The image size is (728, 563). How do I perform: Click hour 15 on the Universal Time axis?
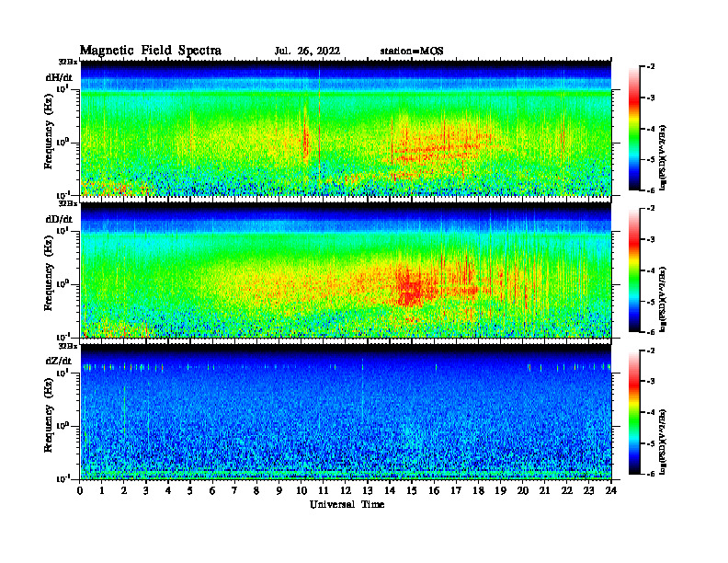pos(412,490)
